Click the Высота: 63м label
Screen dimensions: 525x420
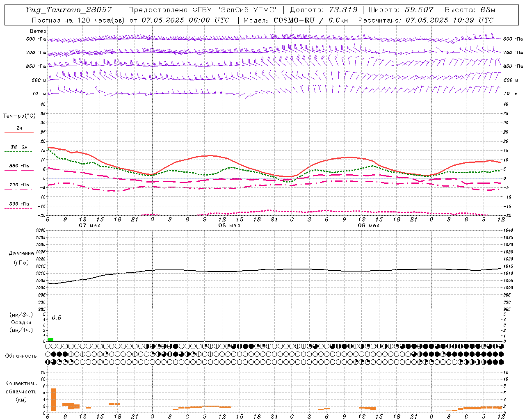[470, 10]
